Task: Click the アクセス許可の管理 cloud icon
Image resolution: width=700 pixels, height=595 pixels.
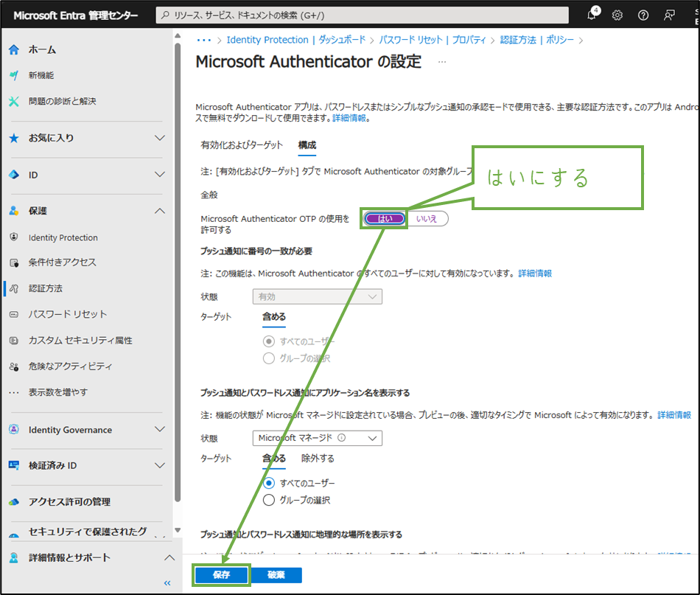Action: pyautogui.click(x=14, y=502)
